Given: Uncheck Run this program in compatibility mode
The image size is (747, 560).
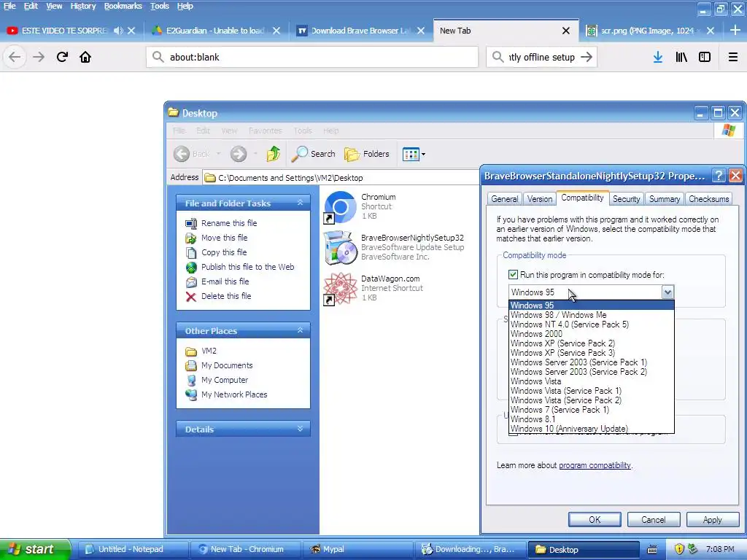Looking at the screenshot, I should pos(513,275).
